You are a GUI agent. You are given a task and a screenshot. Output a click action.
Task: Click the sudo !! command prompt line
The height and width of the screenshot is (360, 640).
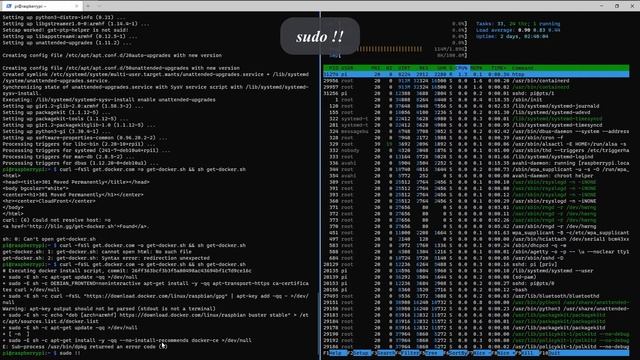42,353
